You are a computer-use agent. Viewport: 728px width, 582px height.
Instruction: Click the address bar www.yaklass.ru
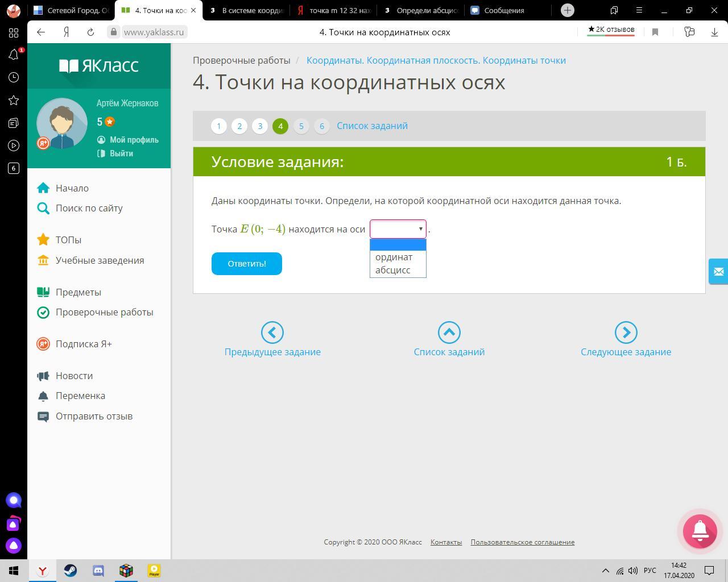click(154, 32)
